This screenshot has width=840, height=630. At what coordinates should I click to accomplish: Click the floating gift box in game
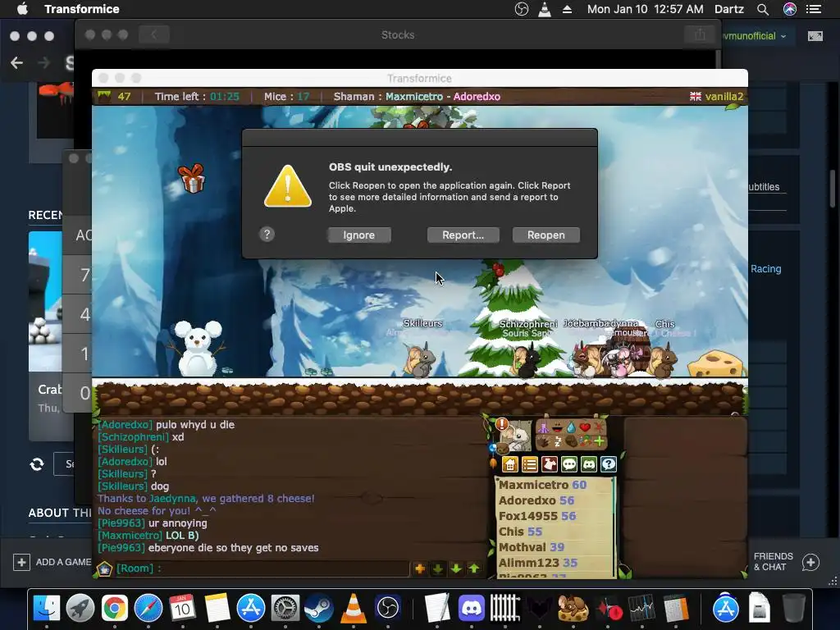click(x=192, y=178)
